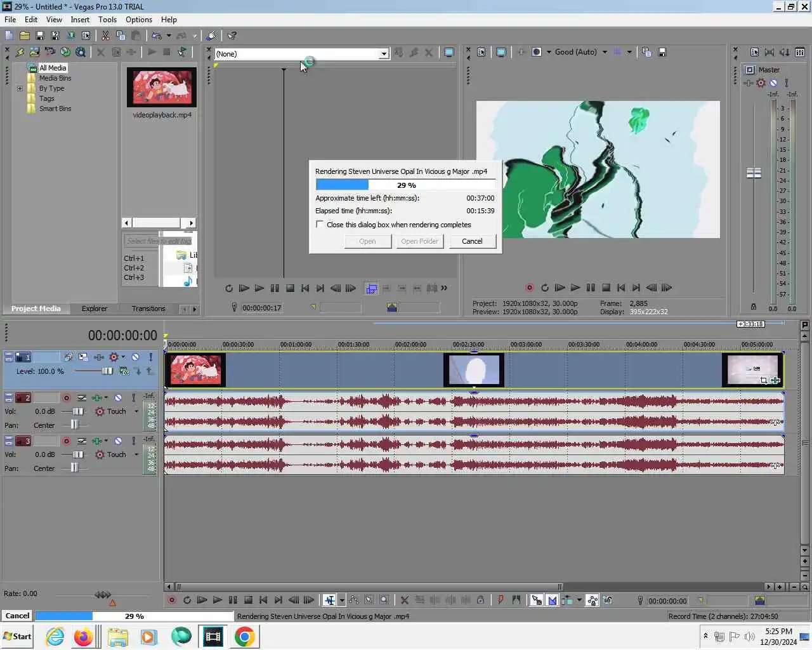Arm audio track 2 for record

[x=66, y=398]
